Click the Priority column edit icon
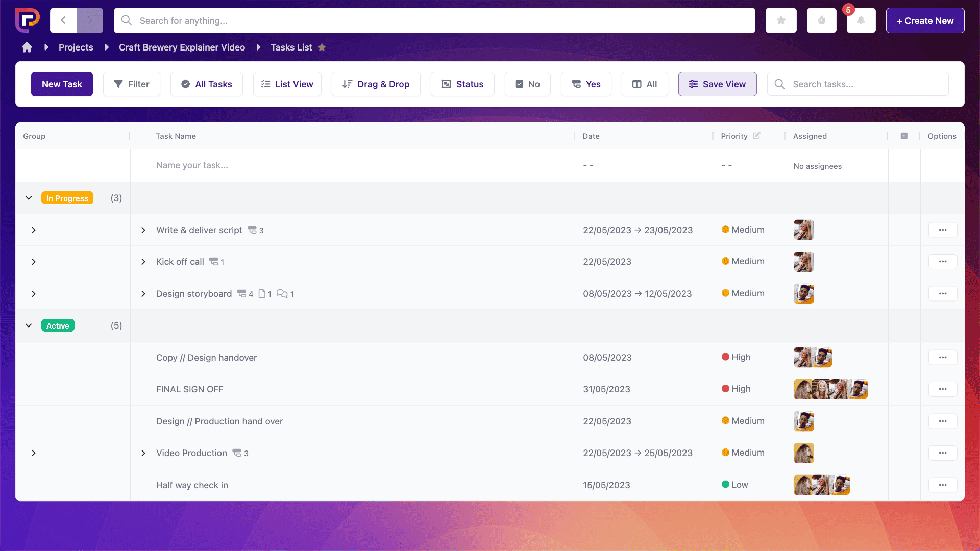The image size is (980, 551). click(756, 136)
